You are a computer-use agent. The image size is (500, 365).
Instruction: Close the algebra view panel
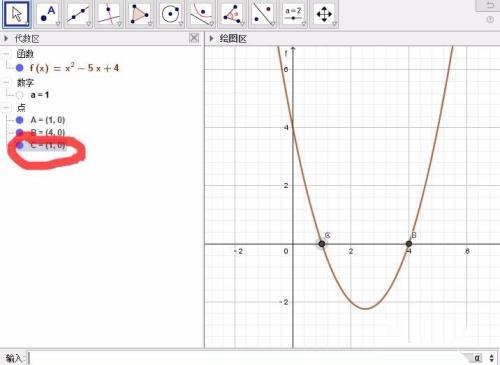tap(194, 38)
